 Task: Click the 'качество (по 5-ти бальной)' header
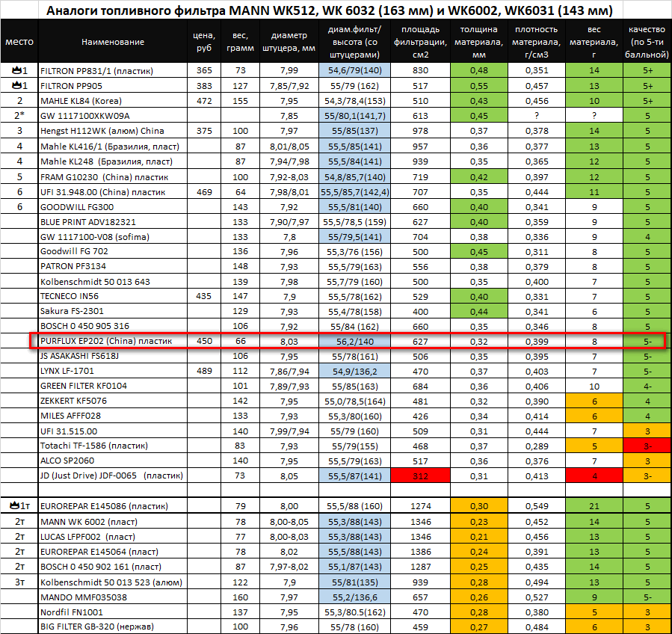click(x=647, y=42)
